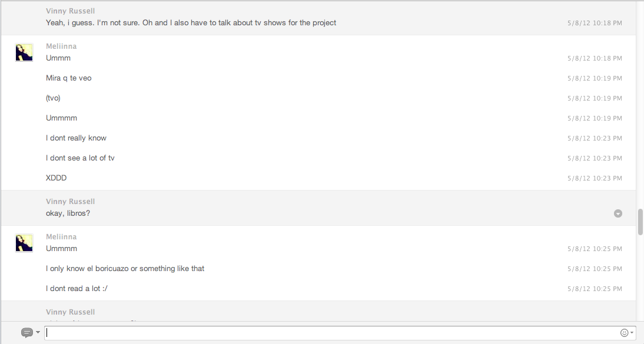Viewport: 644px width, 344px height.
Task: Select the "I only know el boricuazo" message
Action: tap(125, 269)
